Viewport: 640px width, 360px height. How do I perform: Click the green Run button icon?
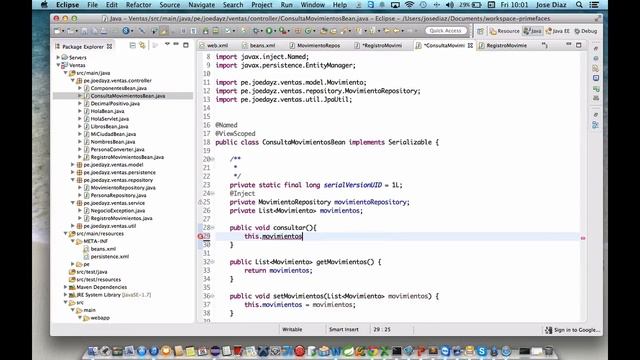[269, 31]
